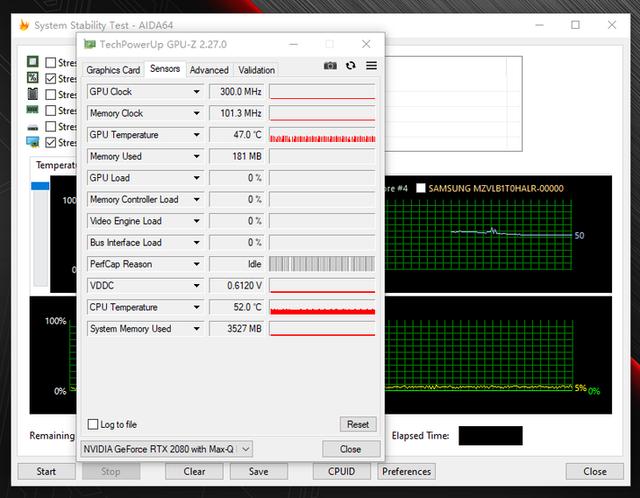Open the Bus Interface Load dropdown

tap(197, 242)
